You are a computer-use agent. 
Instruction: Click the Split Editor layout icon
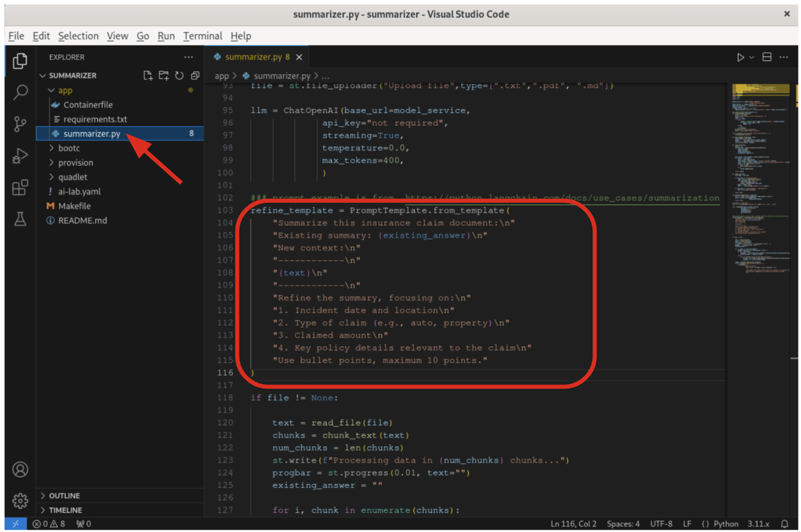[x=767, y=57]
